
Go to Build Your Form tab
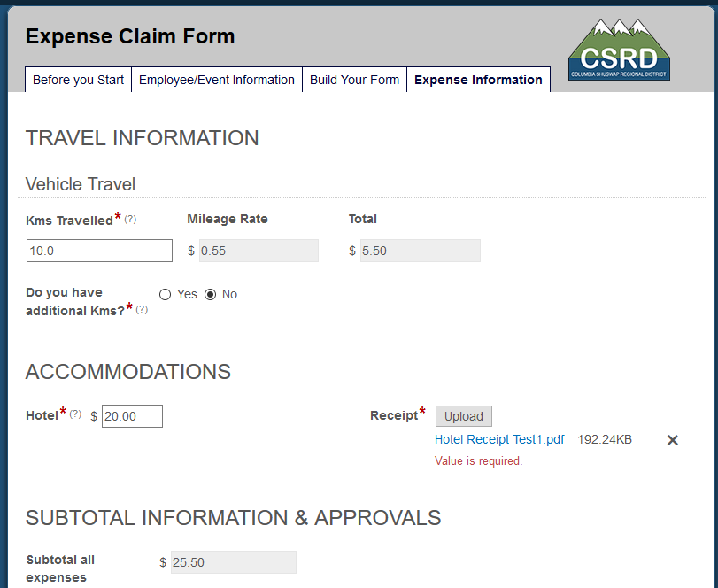click(x=354, y=80)
